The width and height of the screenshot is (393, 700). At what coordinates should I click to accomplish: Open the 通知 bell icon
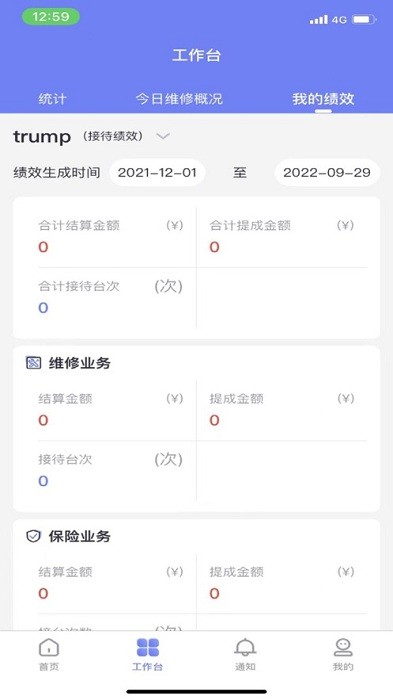tap(245, 648)
